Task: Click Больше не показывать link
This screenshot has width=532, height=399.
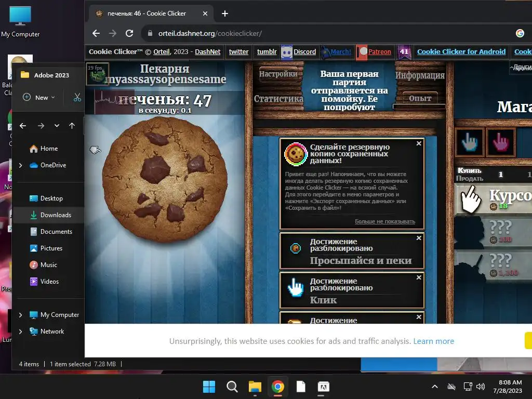Action: point(385,221)
